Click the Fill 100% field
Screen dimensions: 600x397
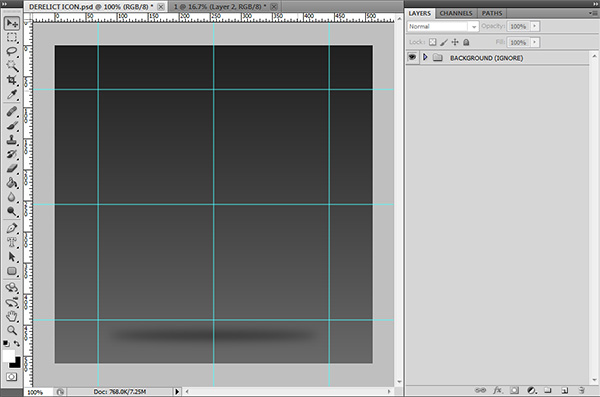518,42
